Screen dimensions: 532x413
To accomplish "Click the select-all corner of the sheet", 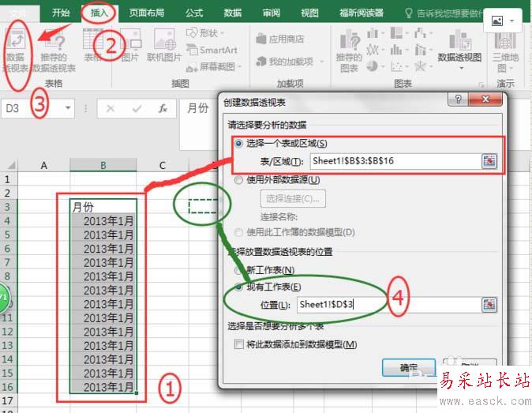I will click(x=10, y=165).
